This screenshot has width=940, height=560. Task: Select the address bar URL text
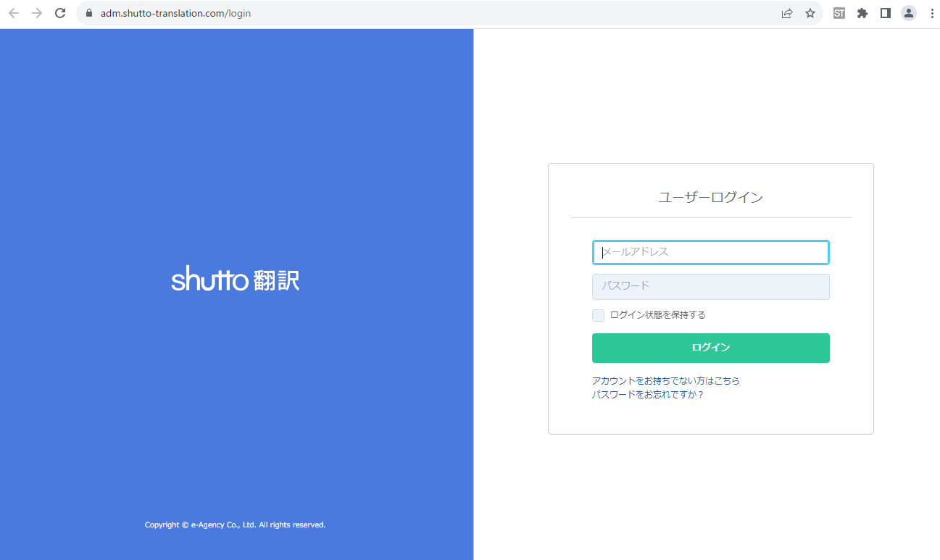pyautogui.click(x=176, y=13)
